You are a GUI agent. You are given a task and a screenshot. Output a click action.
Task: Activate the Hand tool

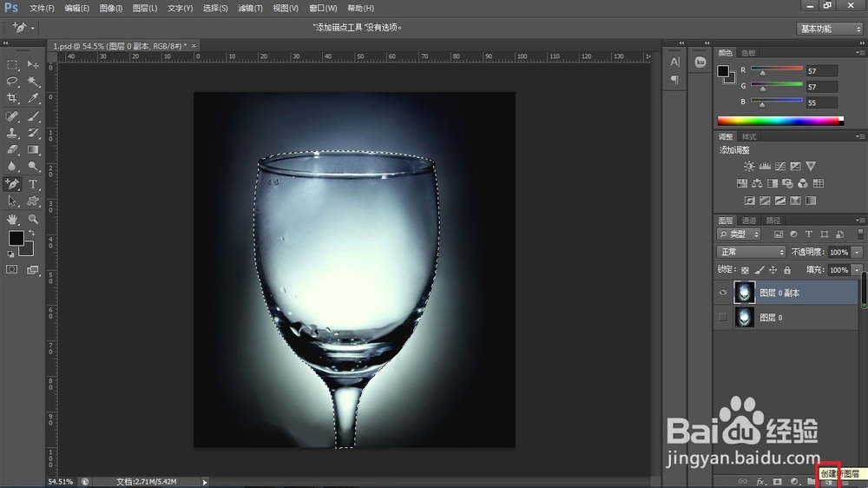13,220
